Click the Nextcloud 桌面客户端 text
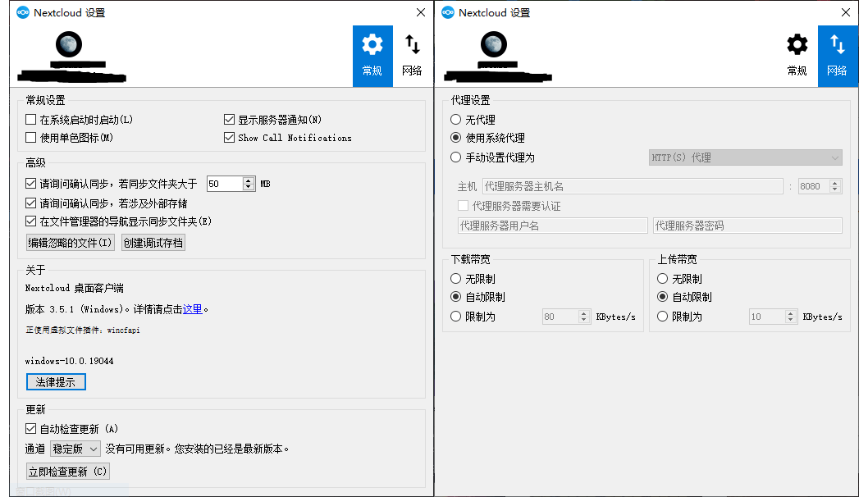The image size is (868, 497). click(x=74, y=289)
